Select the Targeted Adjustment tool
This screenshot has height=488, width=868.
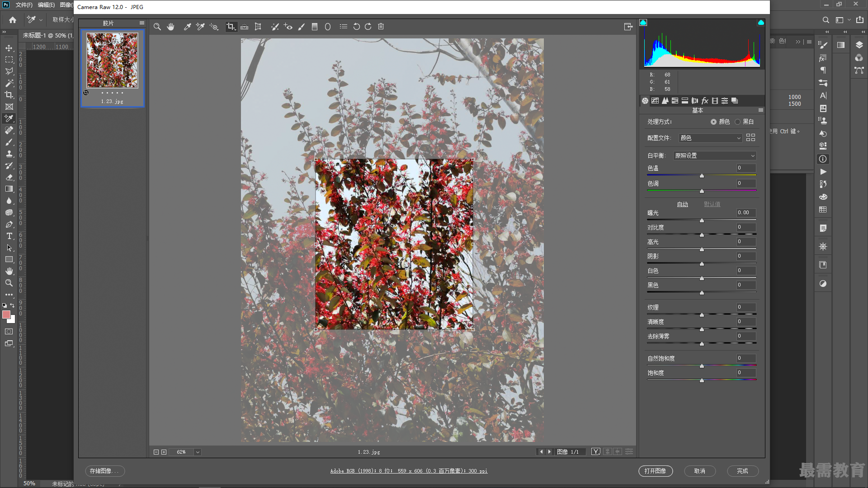[x=214, y=27]
